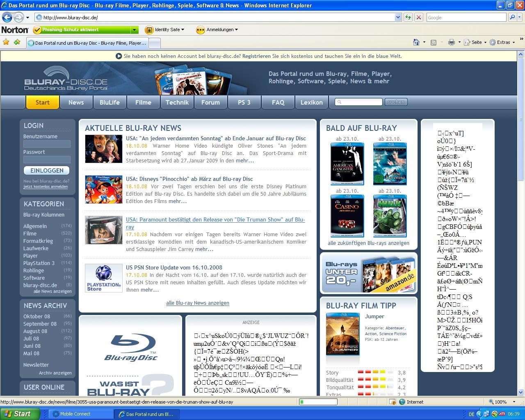Click the Bluray-Disc.de site logo
This screenshot has height=420, width=525.
[x=66, y=79]
